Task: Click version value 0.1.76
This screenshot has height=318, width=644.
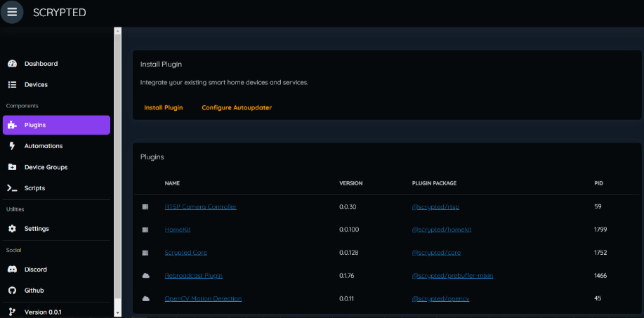Action: click(347, 276)
